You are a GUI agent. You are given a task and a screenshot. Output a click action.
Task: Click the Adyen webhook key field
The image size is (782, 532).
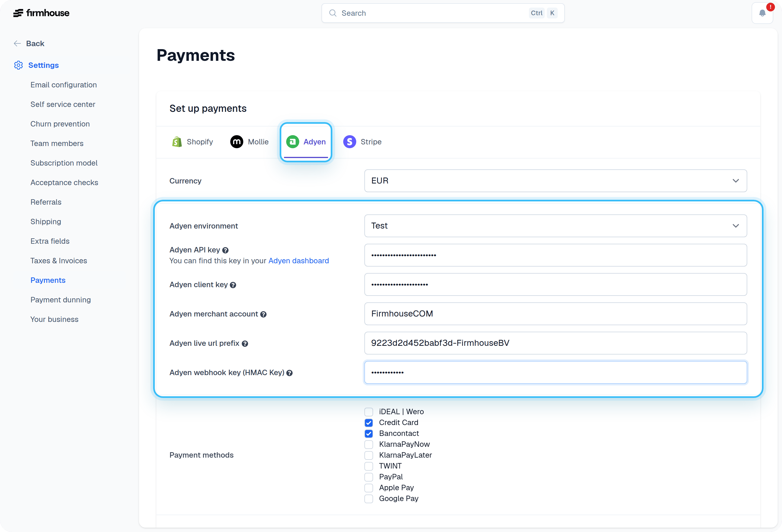coord(556,373)
